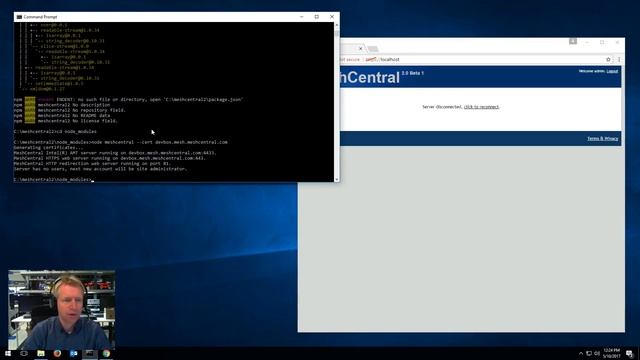Open Task View from the taskbar
The image size is (640, 360).
coord(24,353)
